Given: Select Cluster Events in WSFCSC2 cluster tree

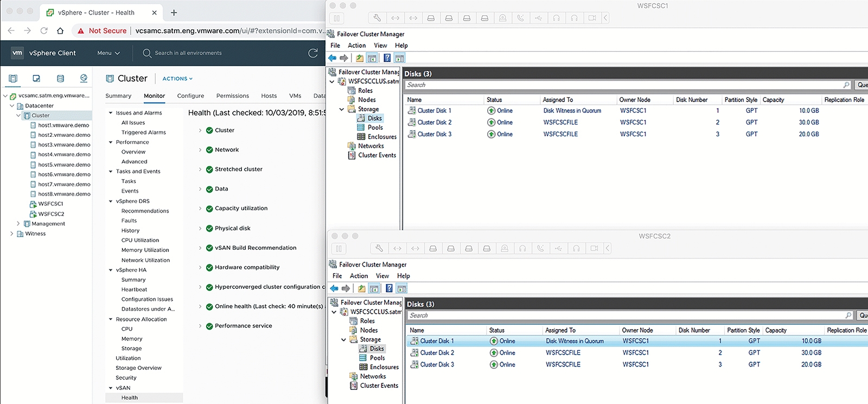Looking at the screenshot, I should click(x=379, y=386).
